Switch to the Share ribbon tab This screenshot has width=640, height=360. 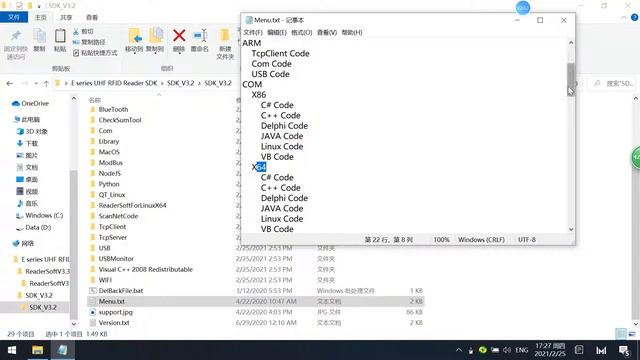point(66,17)
